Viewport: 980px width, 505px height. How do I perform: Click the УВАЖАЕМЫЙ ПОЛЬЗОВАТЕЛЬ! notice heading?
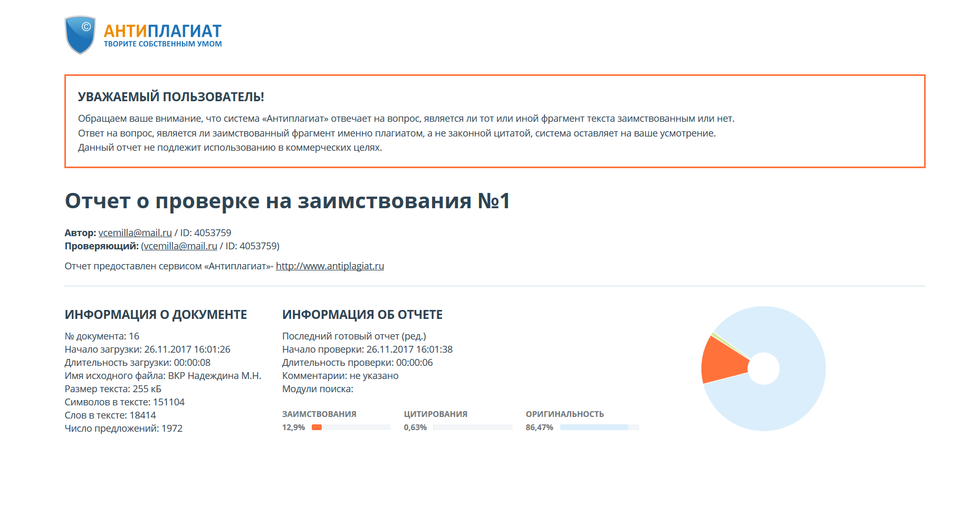click(171, 97)
